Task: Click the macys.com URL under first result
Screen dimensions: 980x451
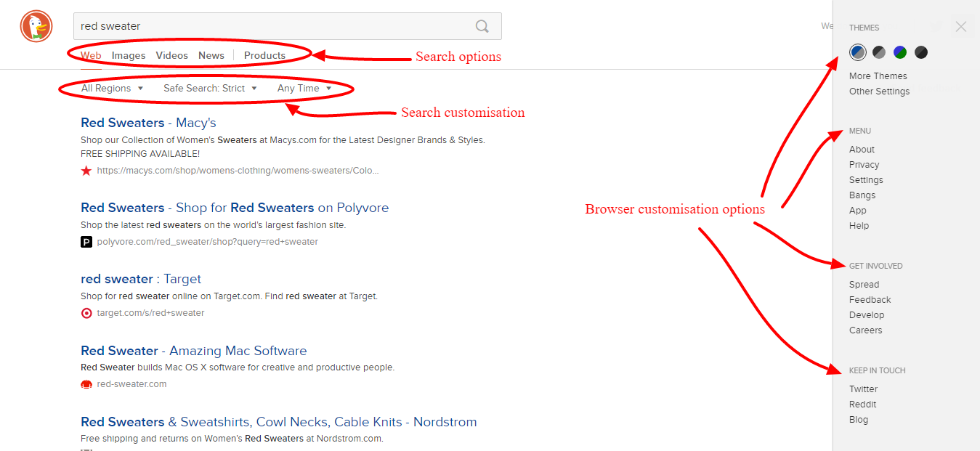Action: (x=238, y=171)
